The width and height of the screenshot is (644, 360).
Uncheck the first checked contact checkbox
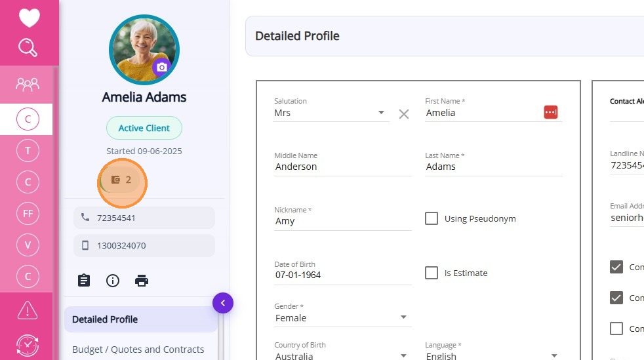pyautogui.click(x=616, y=267)
